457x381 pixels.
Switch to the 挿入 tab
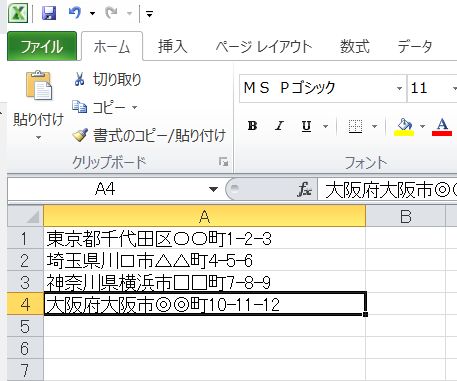click(172, 46)
